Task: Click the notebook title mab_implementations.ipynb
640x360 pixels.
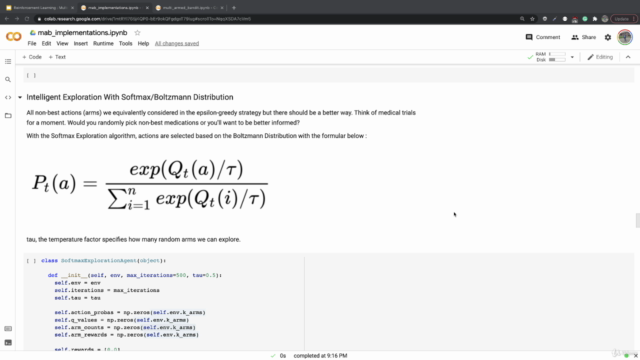Action: pyautogui.click(x=82, y=33)
